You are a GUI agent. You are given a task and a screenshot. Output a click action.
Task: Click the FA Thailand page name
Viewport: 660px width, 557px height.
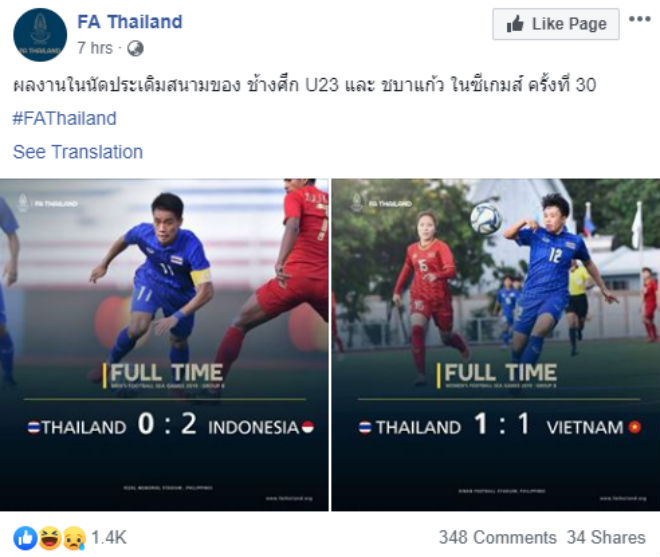click(130, 22)
